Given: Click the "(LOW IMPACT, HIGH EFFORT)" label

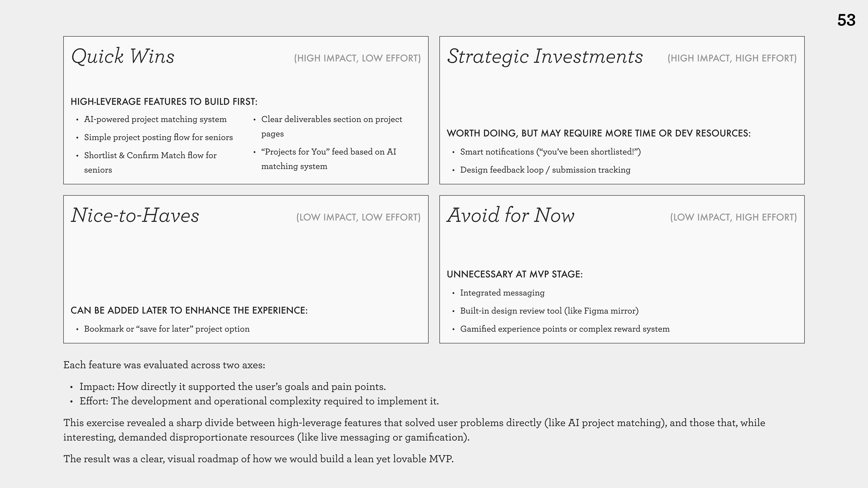Looking at the screenshot, I should pyautogui.click(x=733, y=217).
